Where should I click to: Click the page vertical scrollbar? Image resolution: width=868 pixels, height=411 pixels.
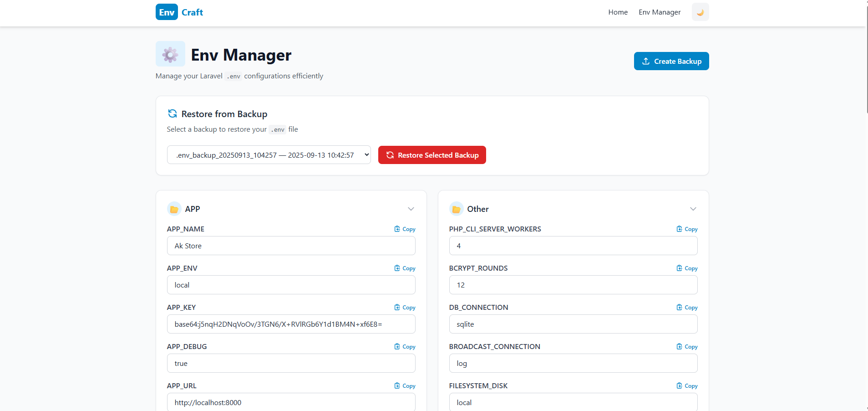coord(867,59)
